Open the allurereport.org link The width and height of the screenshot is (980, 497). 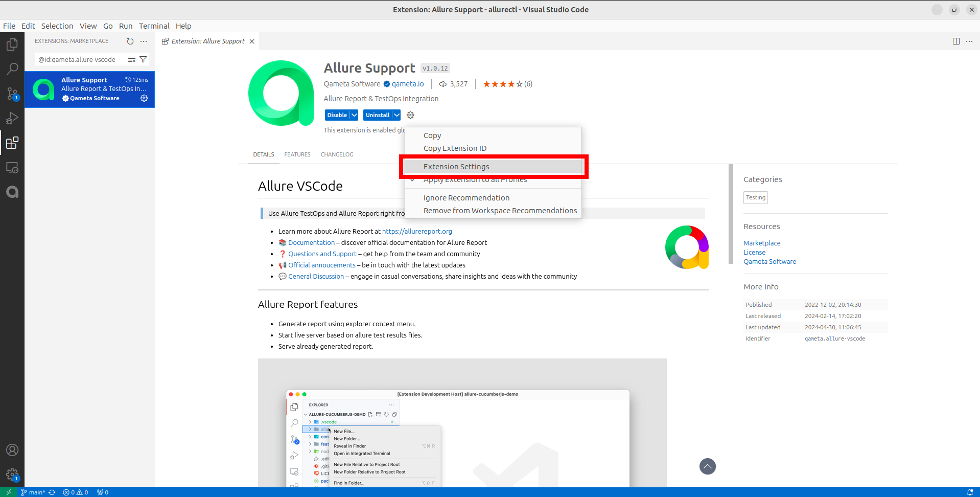417,232
